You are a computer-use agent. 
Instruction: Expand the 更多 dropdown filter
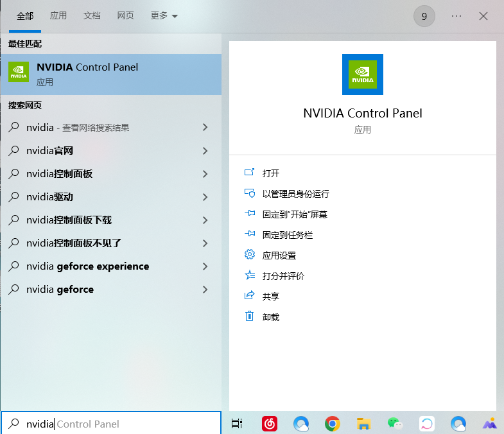point(164,16)
